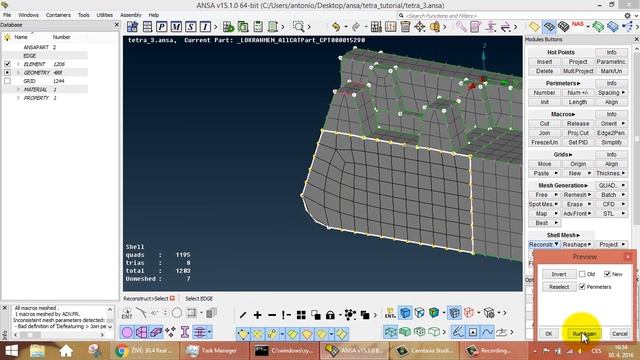This screenshot has width=640, height=360.
Task: Click the minus remove-selection icon
Action: tap(272, 315)
